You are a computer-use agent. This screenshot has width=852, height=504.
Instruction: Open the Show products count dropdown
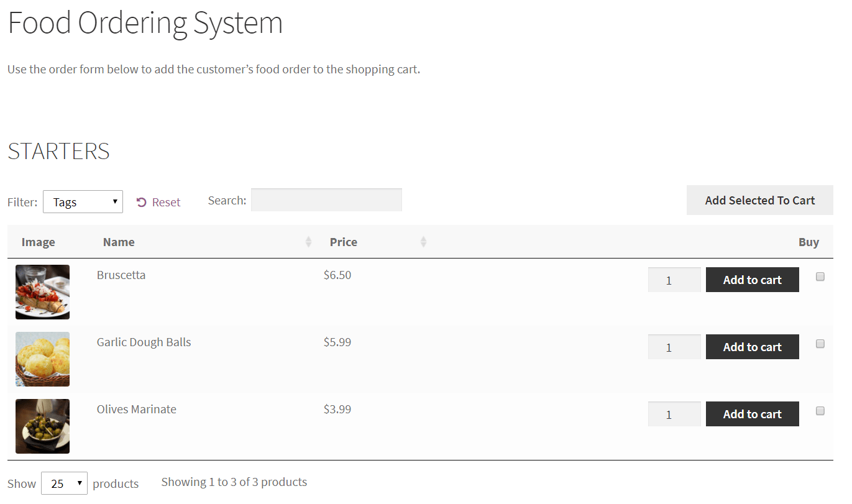[x=64, y=483]
